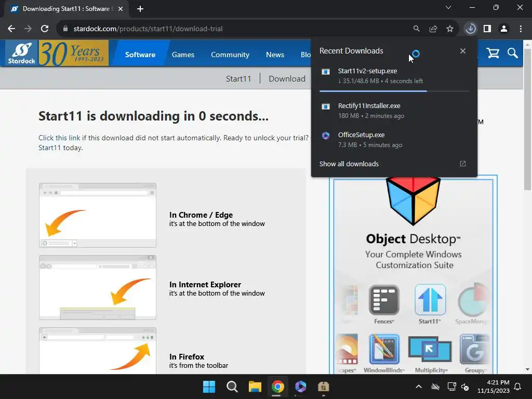Click the Chrome taskbar icon
The height and width of the screenshot is (399, 532).
point(277,387)
